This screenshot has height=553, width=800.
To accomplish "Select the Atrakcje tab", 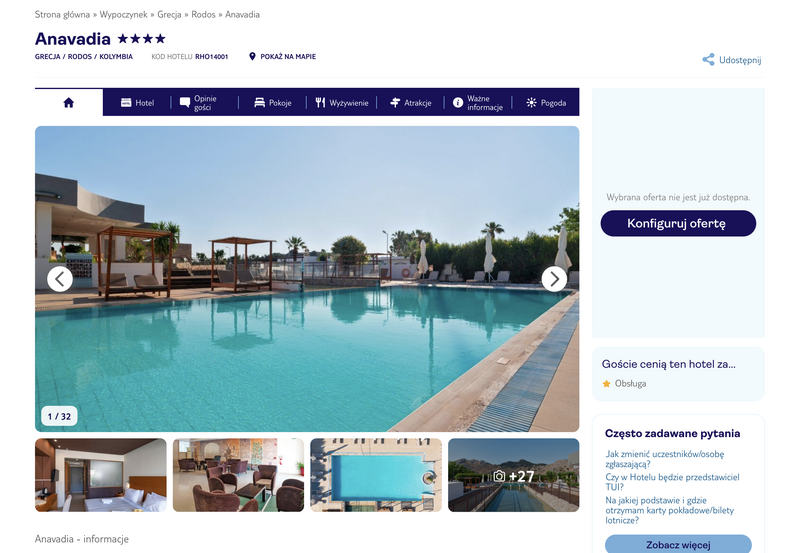I will [x=410, y=103].
